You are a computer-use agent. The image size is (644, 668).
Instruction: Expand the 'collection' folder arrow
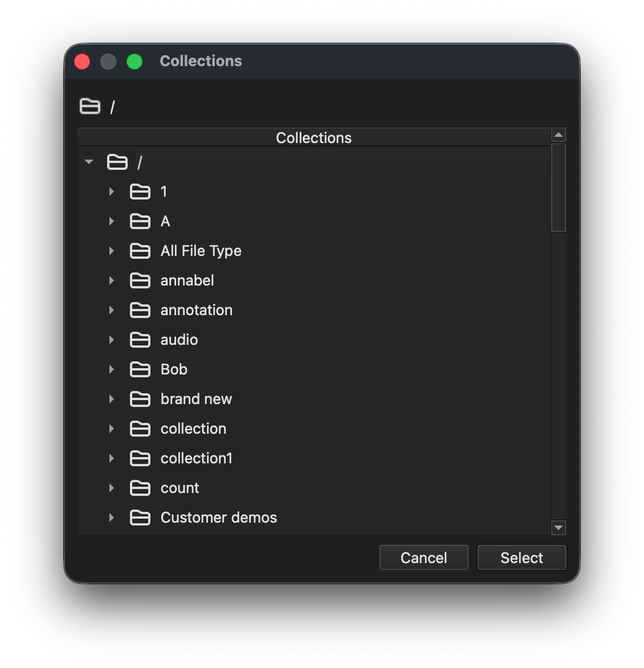coord(112,429)
